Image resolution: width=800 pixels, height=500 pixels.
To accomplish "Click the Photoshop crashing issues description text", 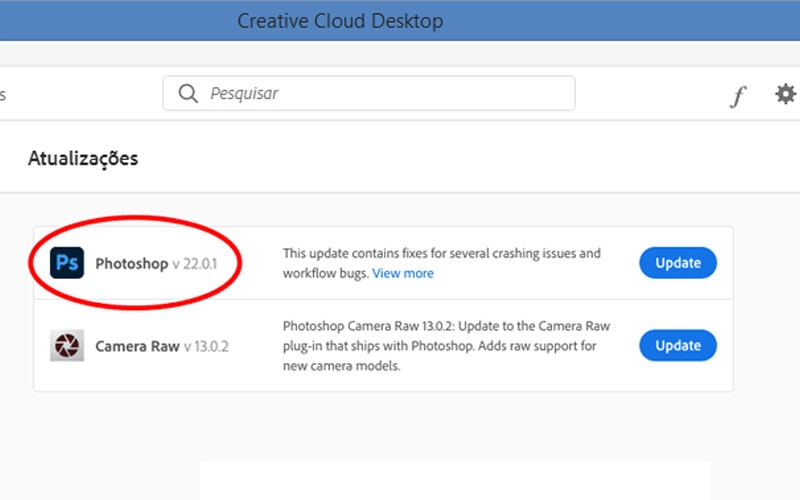I will [x=442, y=263].
